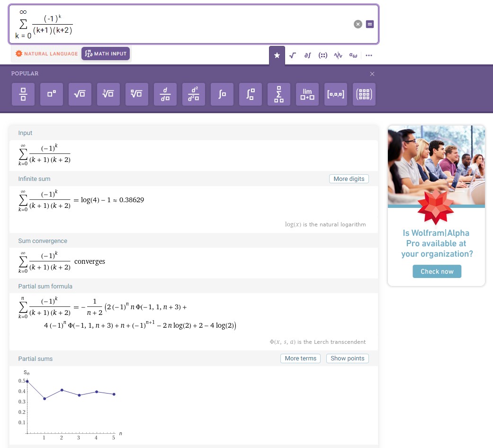Select Math Input mode
The width and height of the screenshot is (493, 448).
click(106, 54)
